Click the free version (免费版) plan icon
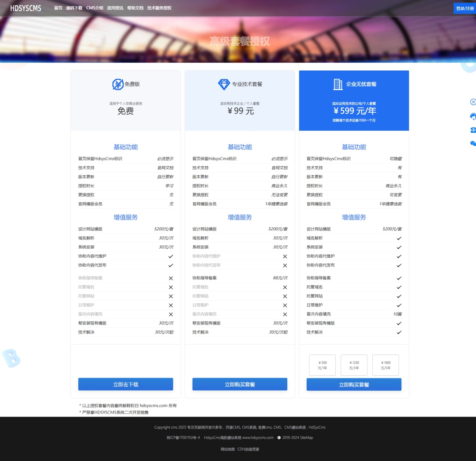Screen dimensions: 476x461 (x=118, y=84)
